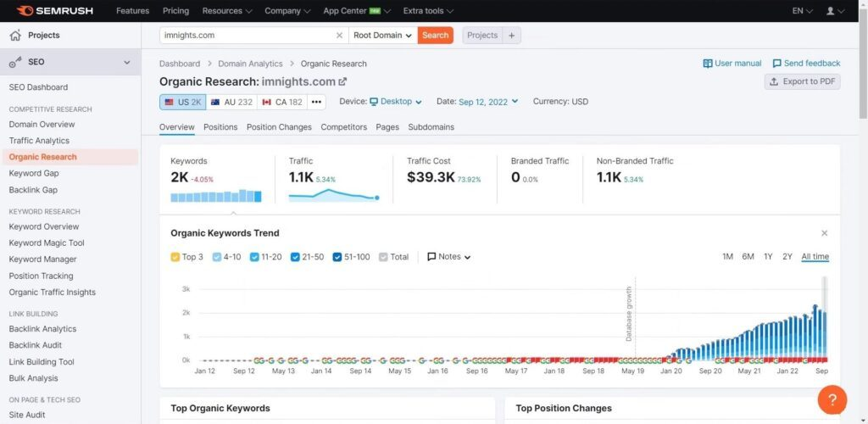Set chart range to All time
868x424 pixels.
815,256
